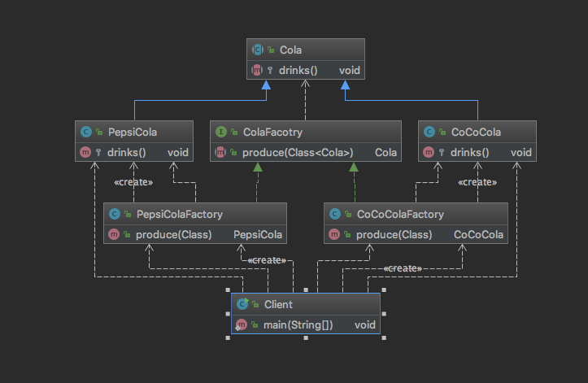Click the abstract class icon beside Cola
The image size is (588, 383).
258,50
